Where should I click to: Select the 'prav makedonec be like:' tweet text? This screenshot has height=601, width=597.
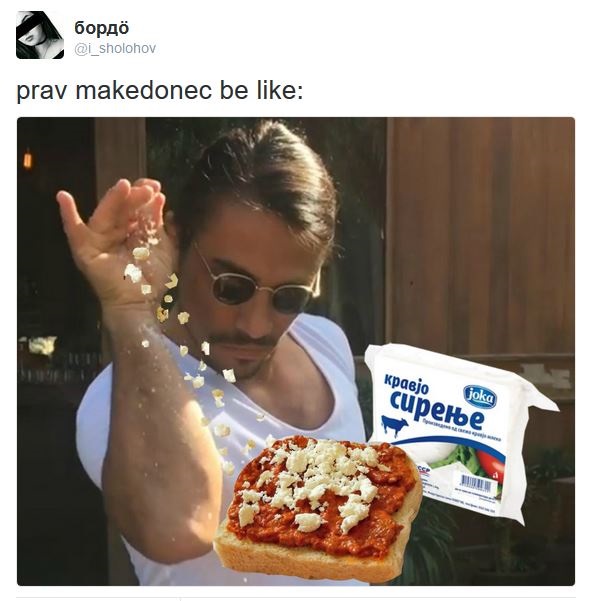(160, 91)
